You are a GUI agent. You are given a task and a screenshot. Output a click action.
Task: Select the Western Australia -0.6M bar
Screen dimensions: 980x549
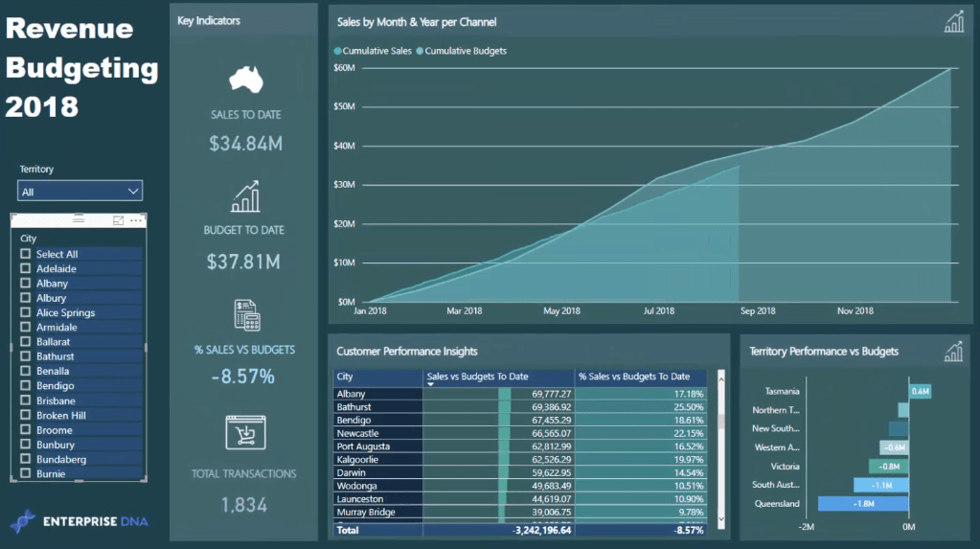coord(895,447)
